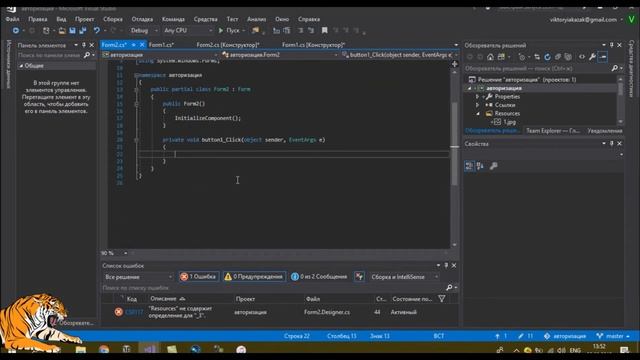Select Alphabetical sort in Properties panel
This screenshot has width=640, height=360.
click(480, 166)
